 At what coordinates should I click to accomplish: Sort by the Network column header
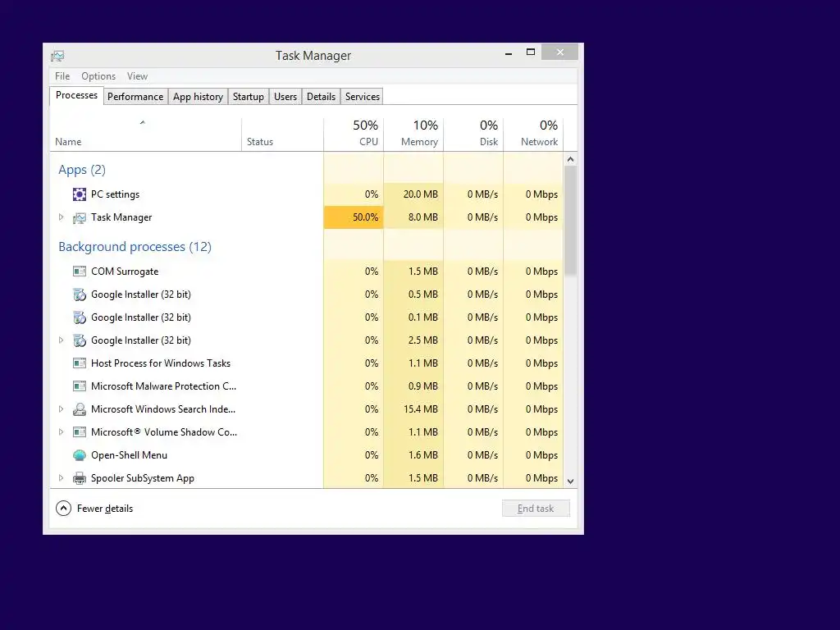click(x=533, y=135)
